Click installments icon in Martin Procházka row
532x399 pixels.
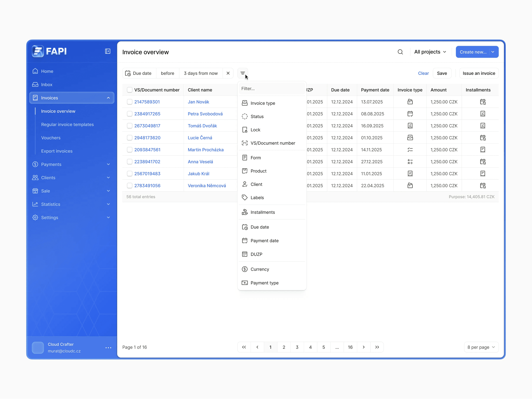(x=483, y=150)
